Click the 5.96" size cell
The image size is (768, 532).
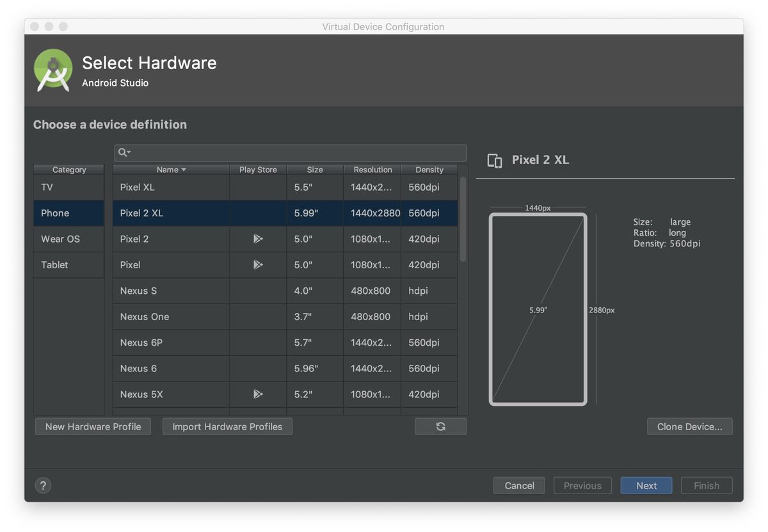[315, 368]
